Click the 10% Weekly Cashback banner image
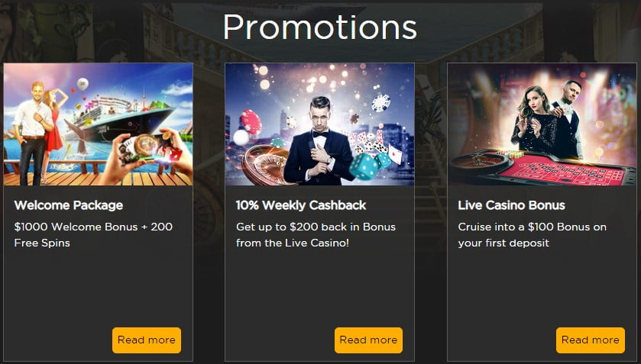Viewport: 641px width, 364px height. (x=319, y=124)
